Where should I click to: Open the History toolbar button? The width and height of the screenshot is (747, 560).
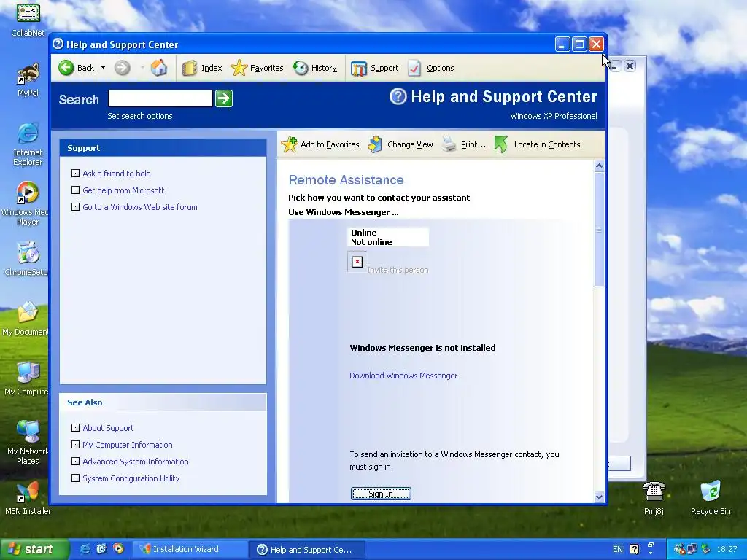[314, 68]
